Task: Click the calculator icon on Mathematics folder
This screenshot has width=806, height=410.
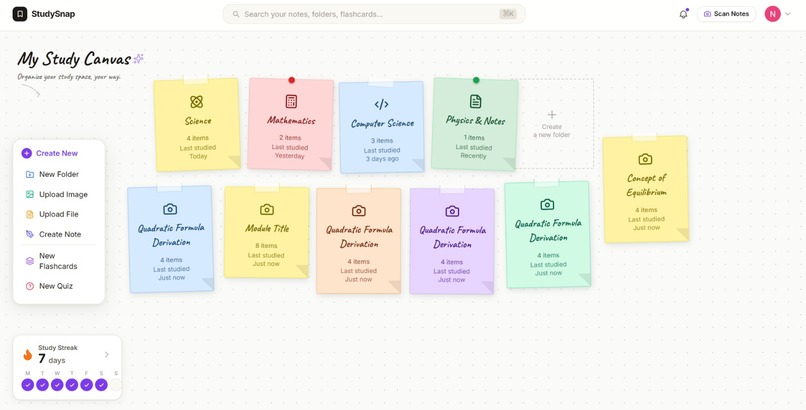Action: pos(291,101)
